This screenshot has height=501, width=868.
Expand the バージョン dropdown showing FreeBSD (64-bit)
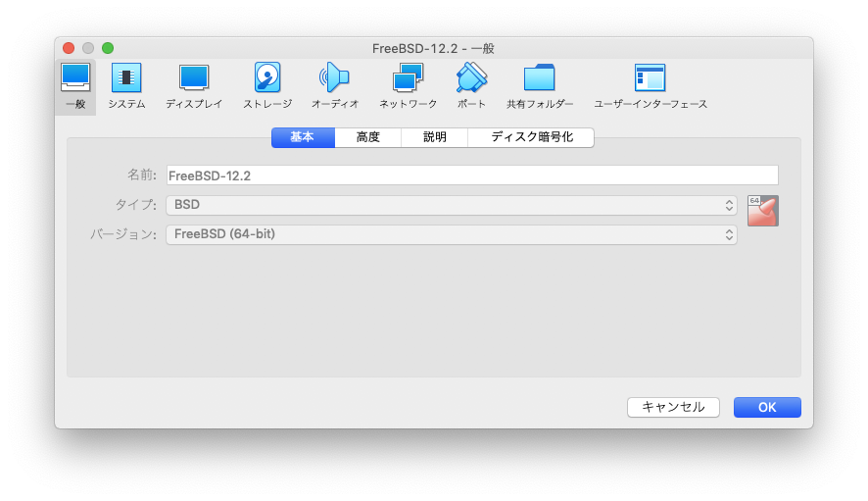(452, 234)
